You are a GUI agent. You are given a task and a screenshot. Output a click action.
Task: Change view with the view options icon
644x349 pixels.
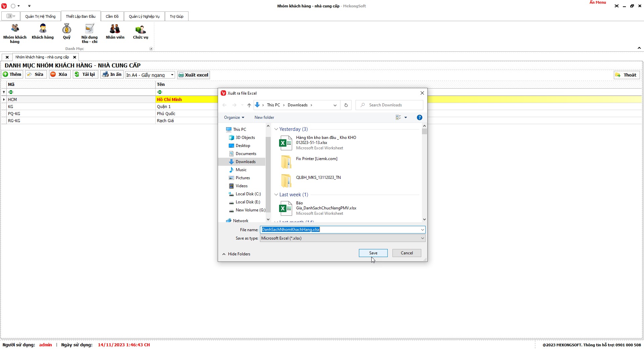(x=398, y=117)
